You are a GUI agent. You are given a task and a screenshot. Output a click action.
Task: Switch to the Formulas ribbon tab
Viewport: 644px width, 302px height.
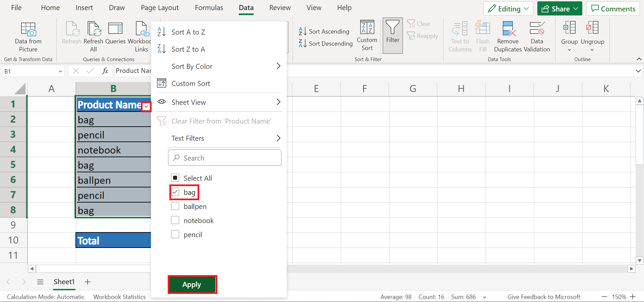coord(209,8)
